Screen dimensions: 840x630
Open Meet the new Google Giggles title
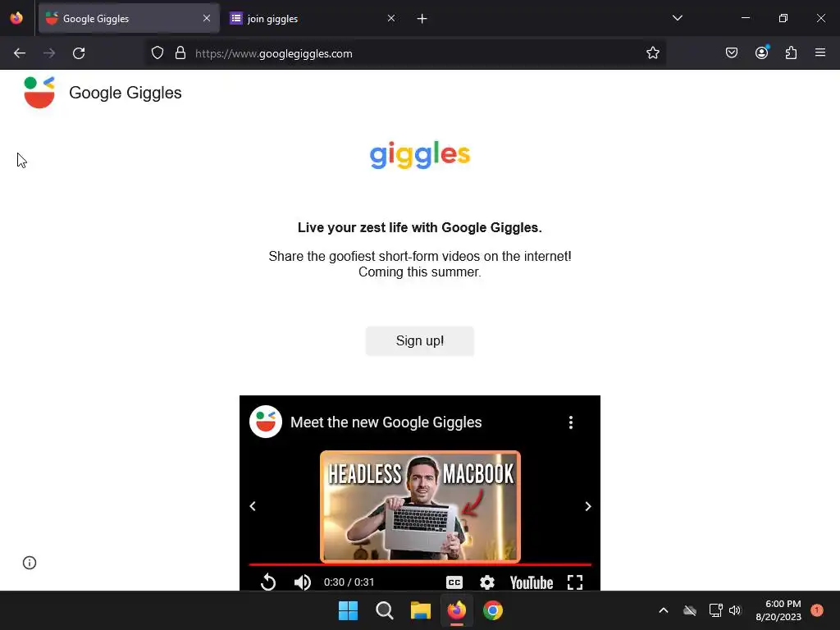(x=386, y=422)
